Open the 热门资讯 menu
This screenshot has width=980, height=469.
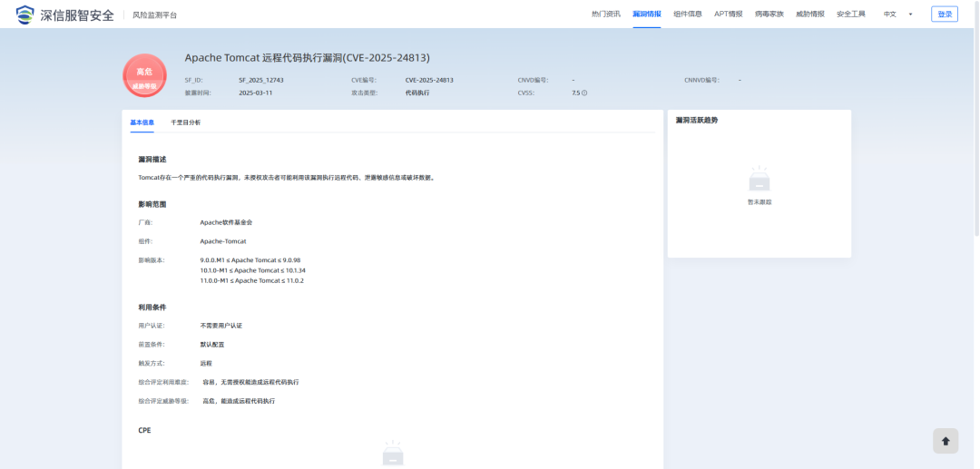(605, 14)
